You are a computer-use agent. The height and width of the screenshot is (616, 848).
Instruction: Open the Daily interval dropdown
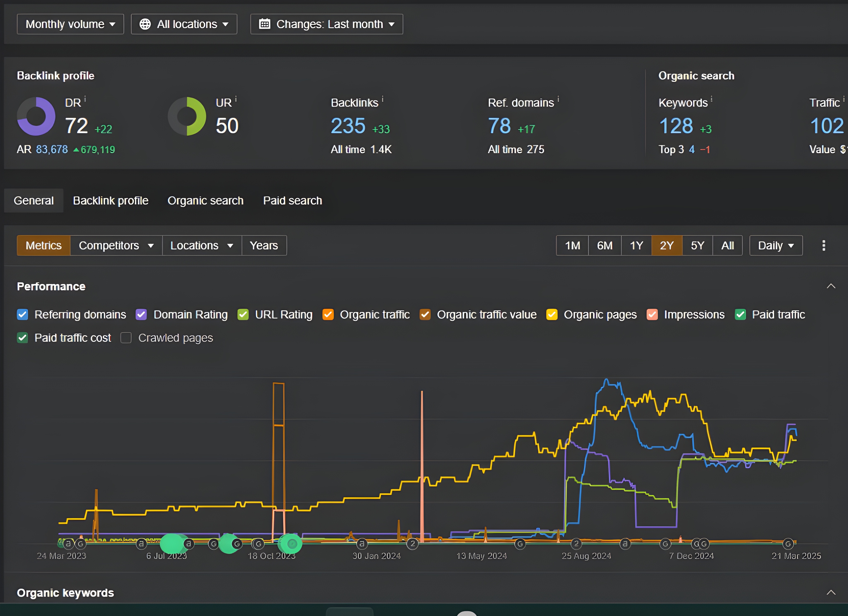tap(776, 245)
